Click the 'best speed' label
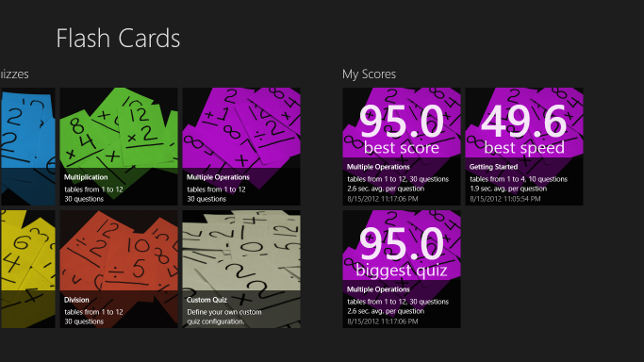 [524, 148]
